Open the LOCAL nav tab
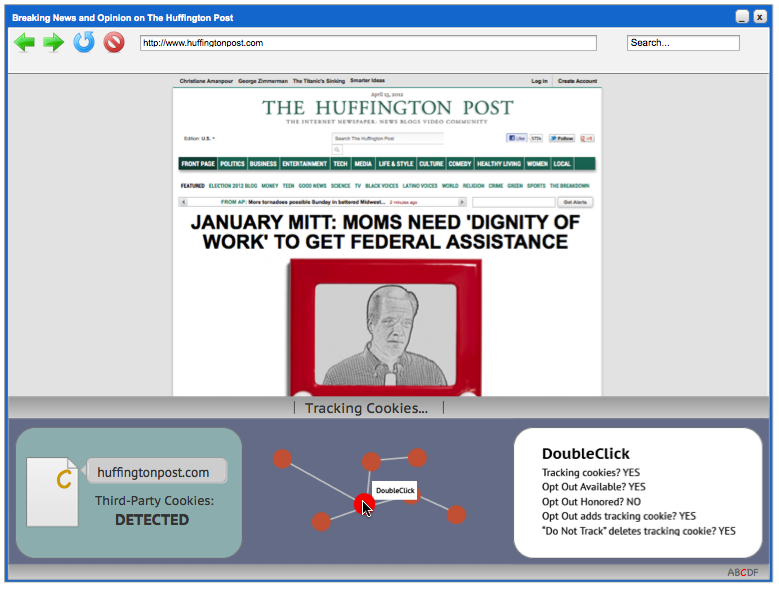This screenshot has height=590, width=779. (562, 164)
